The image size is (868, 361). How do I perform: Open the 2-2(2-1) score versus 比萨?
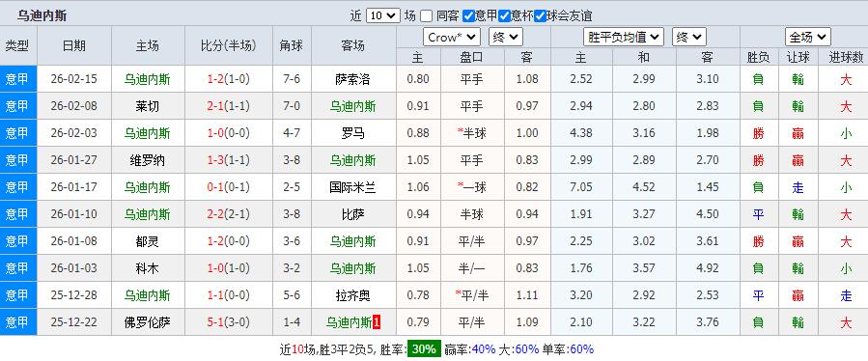point(228,214)
